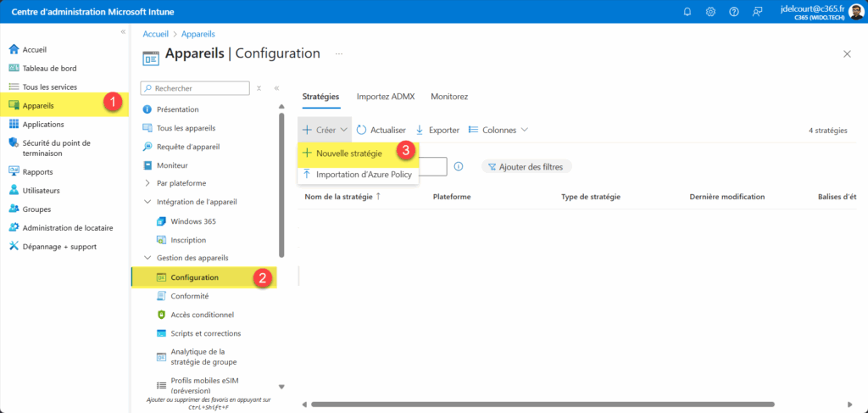This screenshot has height=413, width=868.
Task: Open account avatar for jdelcourt@c365.fr
Action: pos(856,12)
